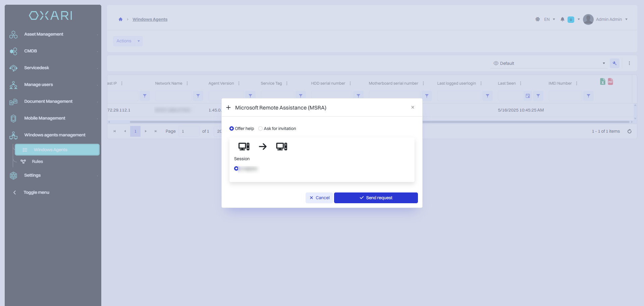
Task: Export the grid to Excel icon
Action: [603, 82]
